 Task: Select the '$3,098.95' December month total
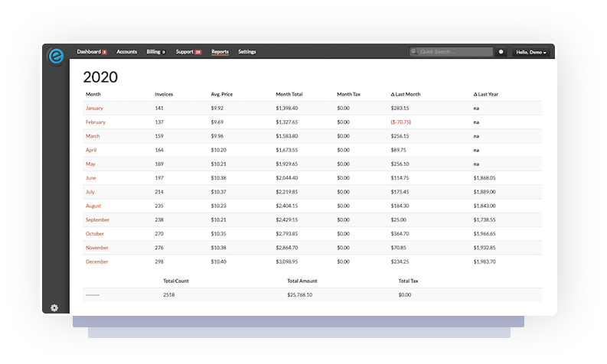pos(287,262)
